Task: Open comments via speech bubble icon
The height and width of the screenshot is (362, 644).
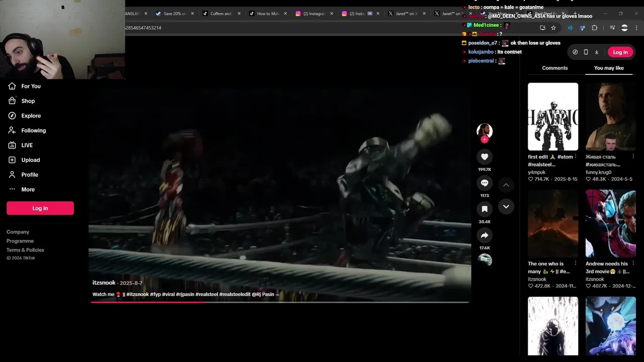Action: (485, 183)
